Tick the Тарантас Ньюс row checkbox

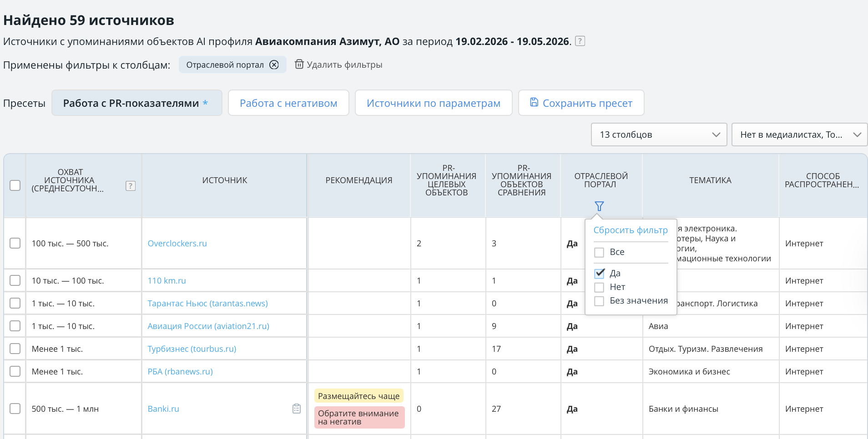point(15,303)
